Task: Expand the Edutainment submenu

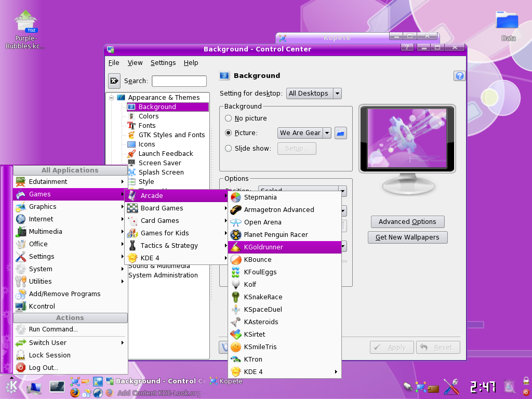Action: pos(70,181)
